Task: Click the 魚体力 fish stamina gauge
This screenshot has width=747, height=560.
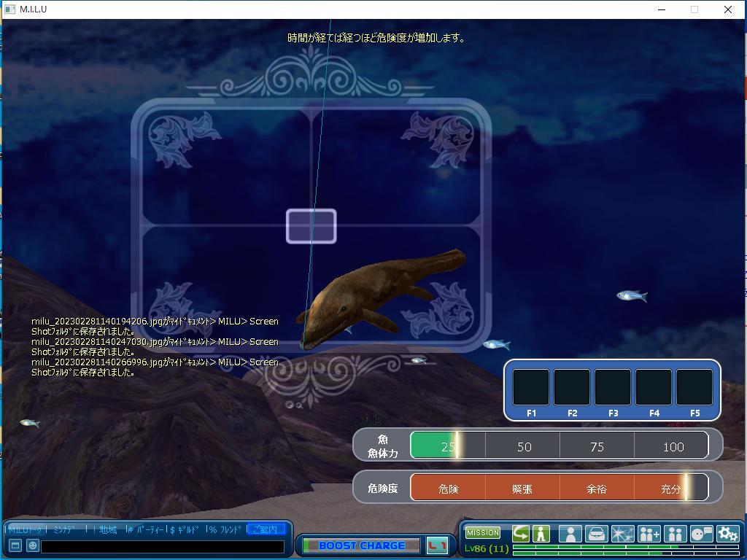Action: click(x=559, y=446)
